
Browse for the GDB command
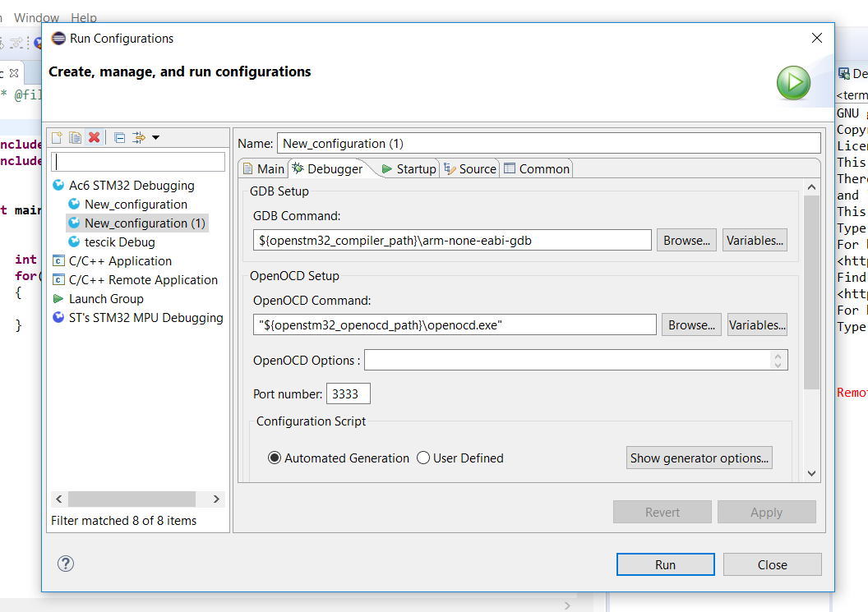pyautogui.click(x=686, y=240)
